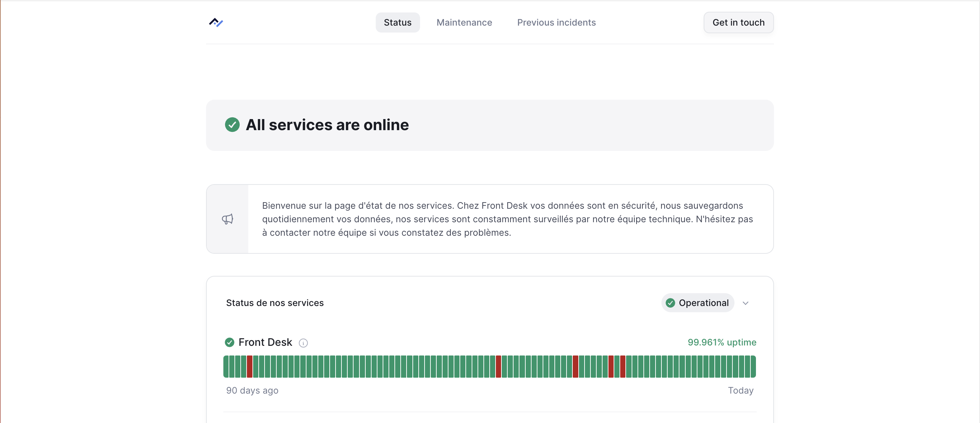
Task: Collapse the Status de nos services section
Action: coord(745,303)
